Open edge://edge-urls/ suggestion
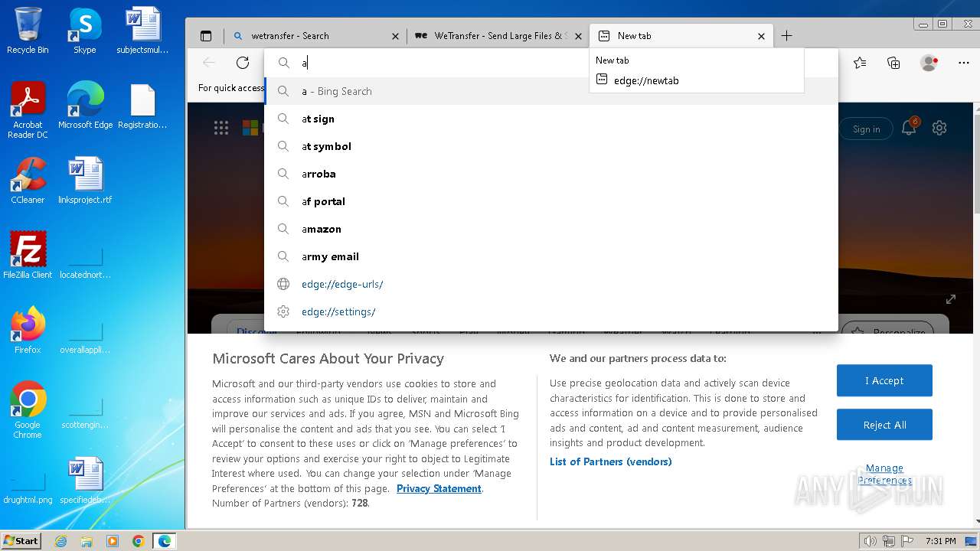Image resolution: width=980 pixels, height=551 pixels. click(x=551, y=284)
